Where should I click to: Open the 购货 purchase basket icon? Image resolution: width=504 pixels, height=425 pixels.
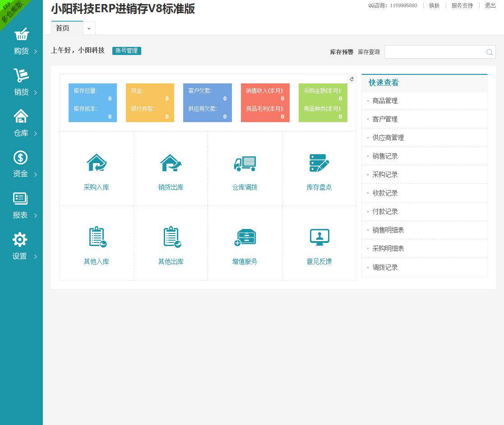point(22,34)
